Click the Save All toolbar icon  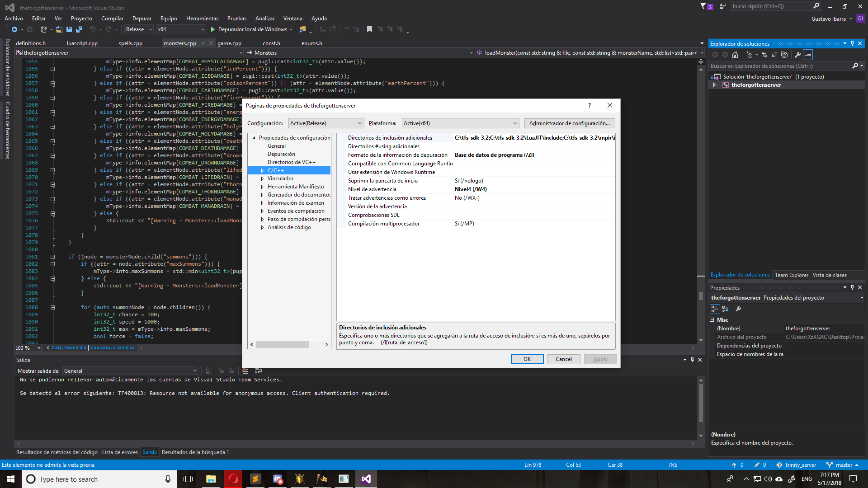(79, 29)
